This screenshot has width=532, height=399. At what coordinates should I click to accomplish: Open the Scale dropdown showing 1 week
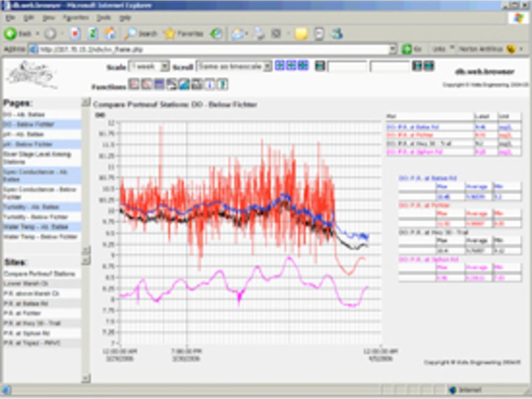point(149,66)
